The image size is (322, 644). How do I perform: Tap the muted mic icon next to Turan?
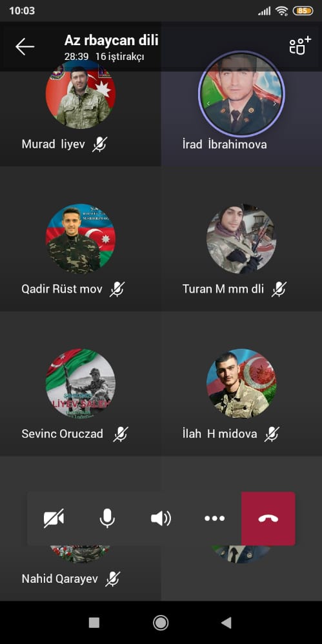click(278, 289)
